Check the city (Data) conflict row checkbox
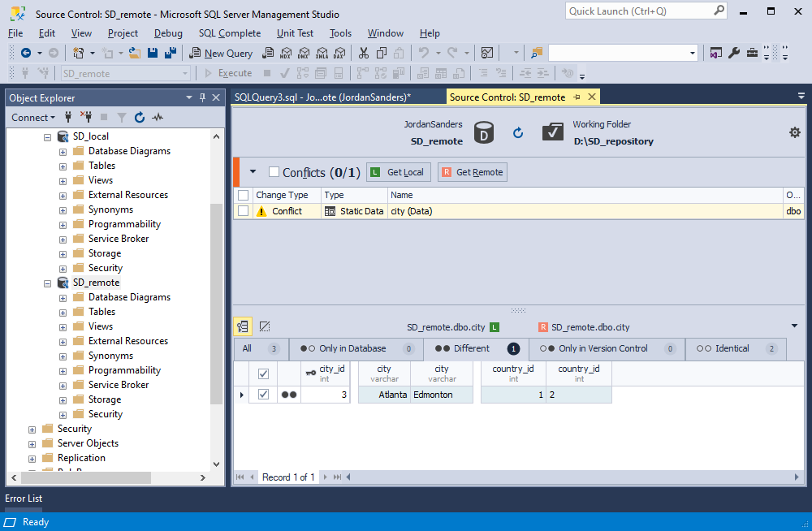Image resolution: width=812 pixels, height=531 pixels. pyautogui.click(x=243, y=211)
